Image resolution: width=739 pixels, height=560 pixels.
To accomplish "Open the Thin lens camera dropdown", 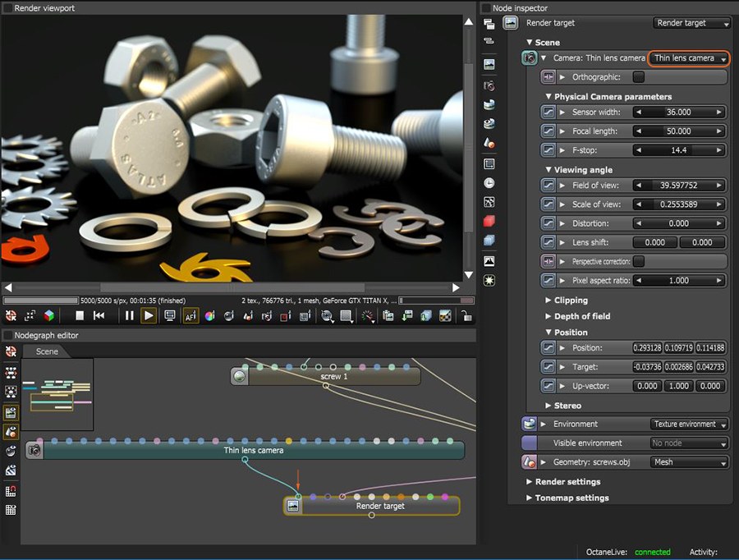I will tap(689, 58).
